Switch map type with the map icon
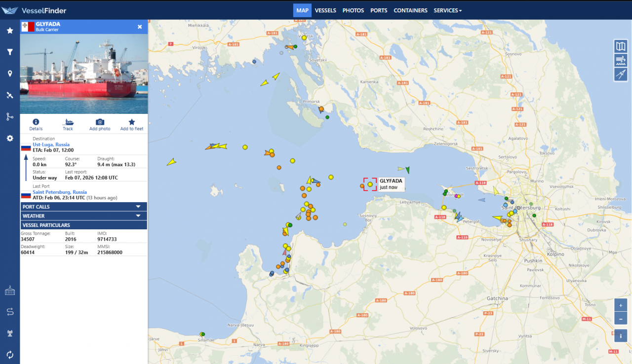 point(621,47)
